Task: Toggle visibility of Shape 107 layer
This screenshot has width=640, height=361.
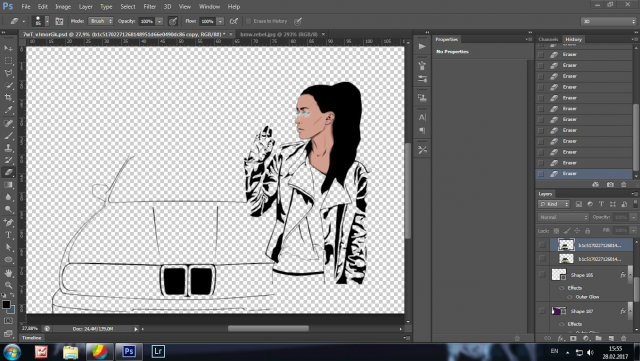Action: coord(542,311)
